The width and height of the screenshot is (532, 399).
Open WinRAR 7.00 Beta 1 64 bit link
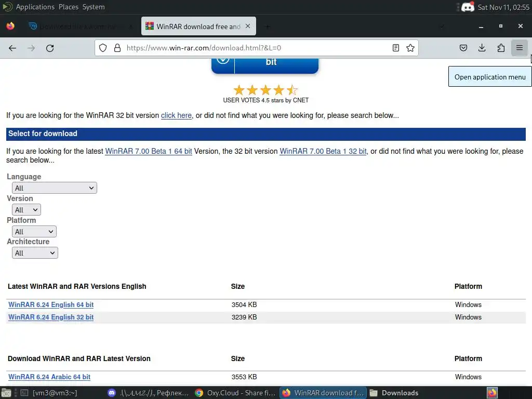click(149, 151)
